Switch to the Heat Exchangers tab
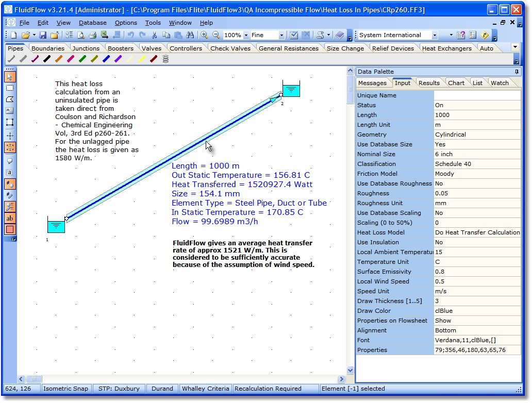This screenshot has width=532, height=403. pos(447,48)
